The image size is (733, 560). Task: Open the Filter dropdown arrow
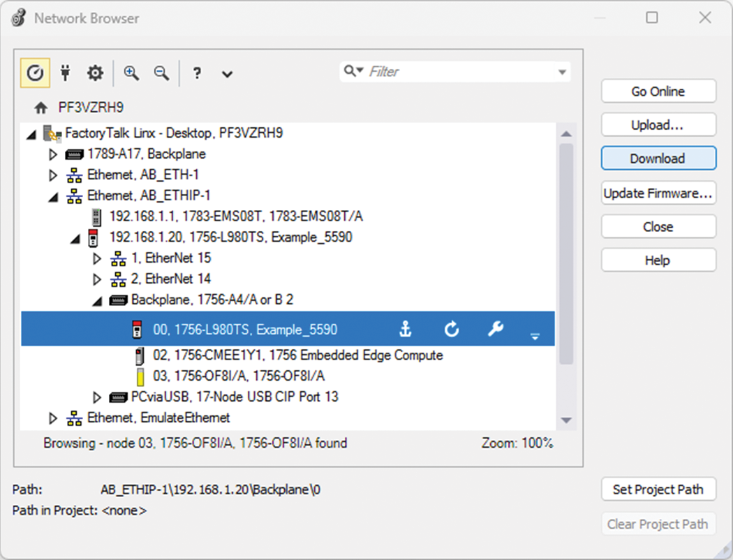(562, 71)
